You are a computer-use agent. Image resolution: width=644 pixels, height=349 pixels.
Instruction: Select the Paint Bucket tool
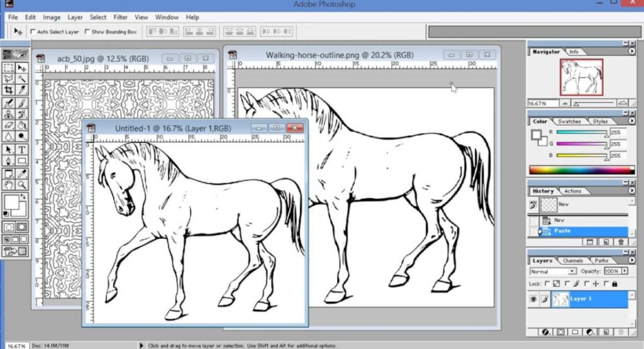click(x=22, y=126)
